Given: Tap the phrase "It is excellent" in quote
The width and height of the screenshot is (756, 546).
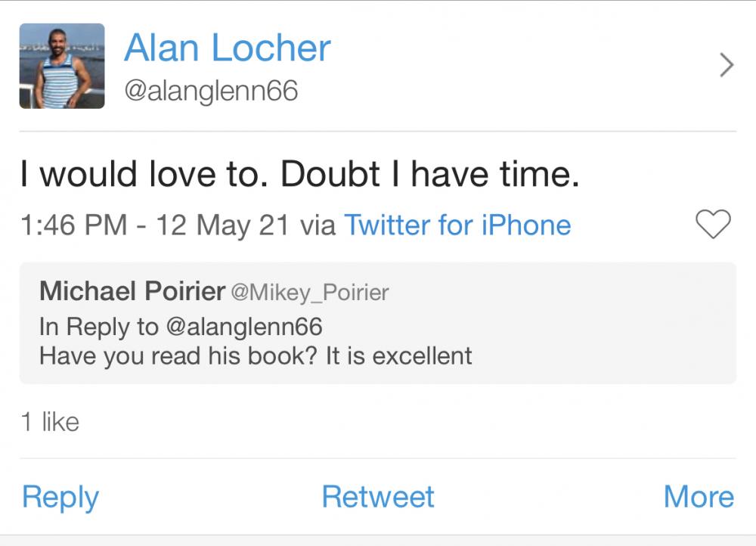Looking at the screenshot, I should [398, 355].
